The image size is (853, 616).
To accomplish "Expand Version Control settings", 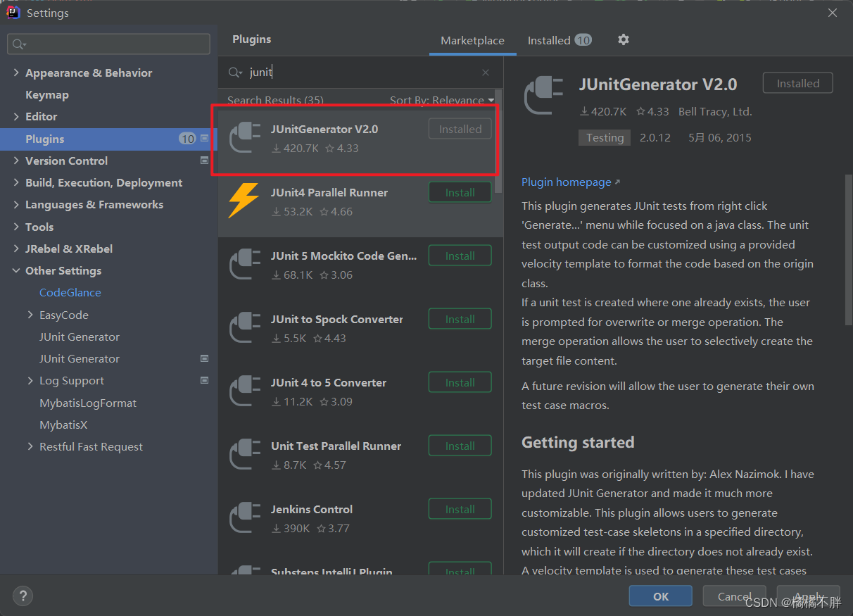I will (16, 161).
